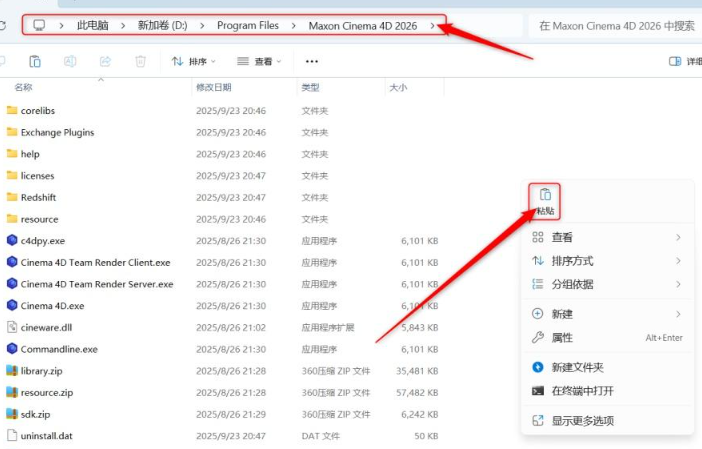Expand chevron after 此电脑 in address bar

123,26
